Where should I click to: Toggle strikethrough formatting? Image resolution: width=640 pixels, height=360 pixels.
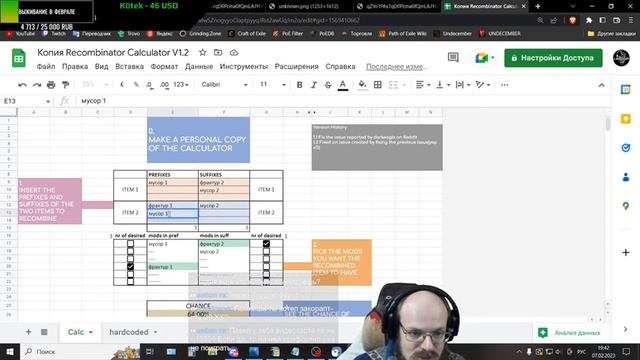(x=328, y=85)
